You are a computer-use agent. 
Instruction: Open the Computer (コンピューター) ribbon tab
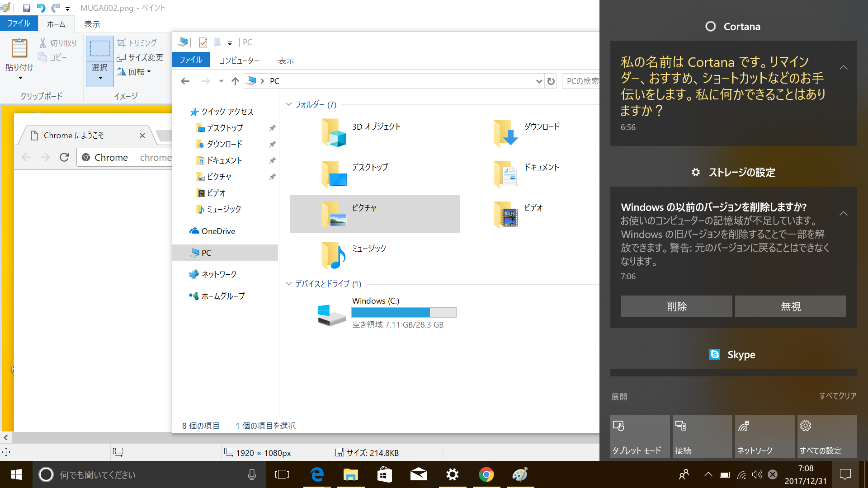pos(239,61)
